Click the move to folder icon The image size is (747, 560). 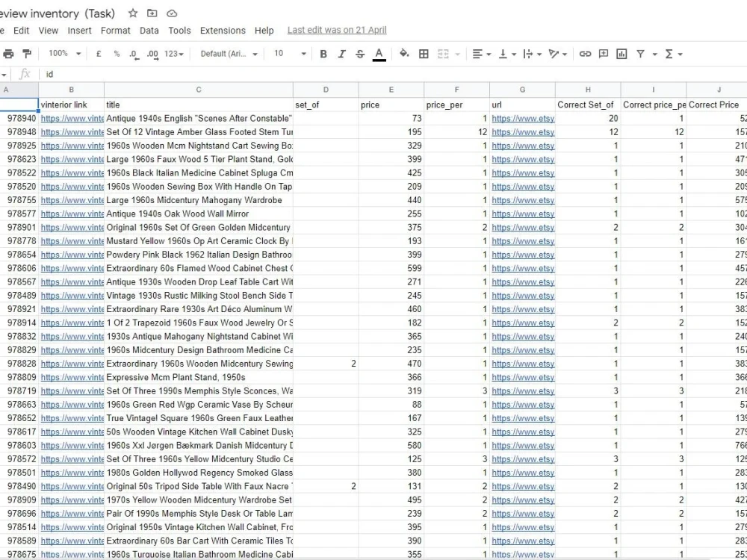tap(152, 13)
